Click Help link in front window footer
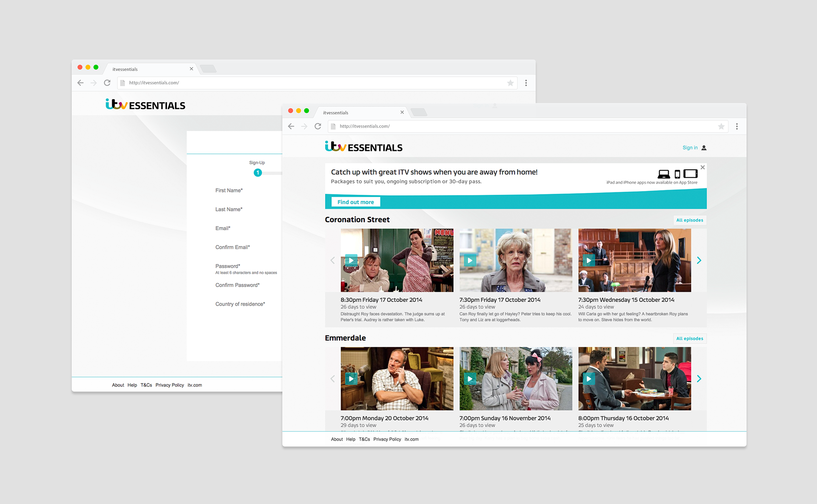Image resolution: width=817 pixels, height=504 pixels. [351, 439]
